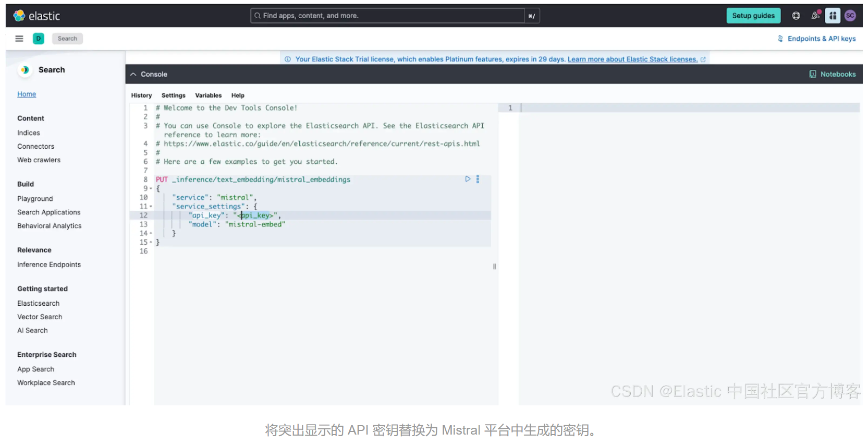This screenshot has width=868, height=445.
Task: Toggle fold arrow at line 14
Action: pos(151,233)
